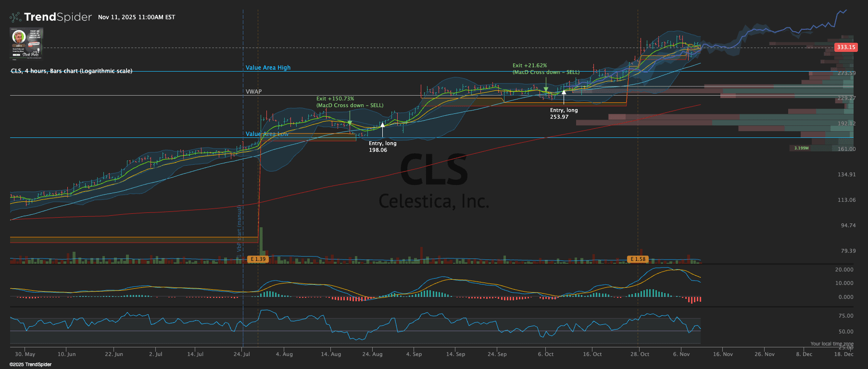This screenshot has height=369, width=868.
Task: Select the Value Area Low label
Action: pos(267,134)
